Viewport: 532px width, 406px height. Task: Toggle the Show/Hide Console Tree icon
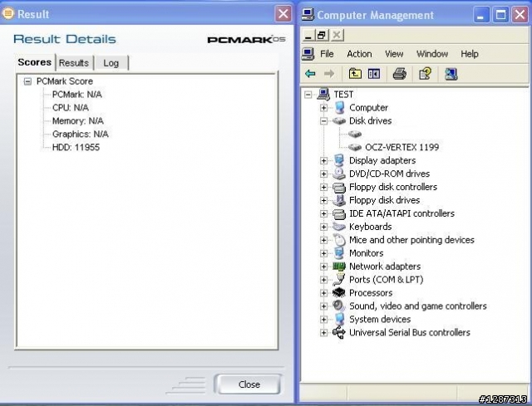[x=374, y=74]
